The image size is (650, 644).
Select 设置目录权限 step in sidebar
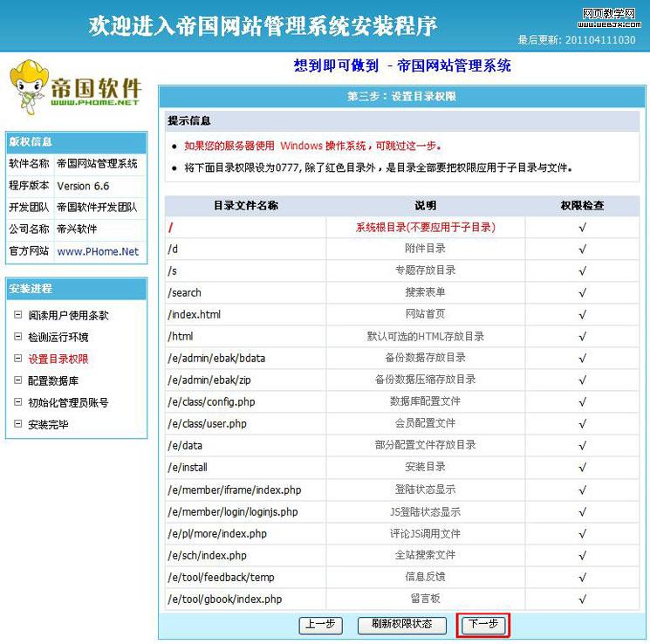58,360
